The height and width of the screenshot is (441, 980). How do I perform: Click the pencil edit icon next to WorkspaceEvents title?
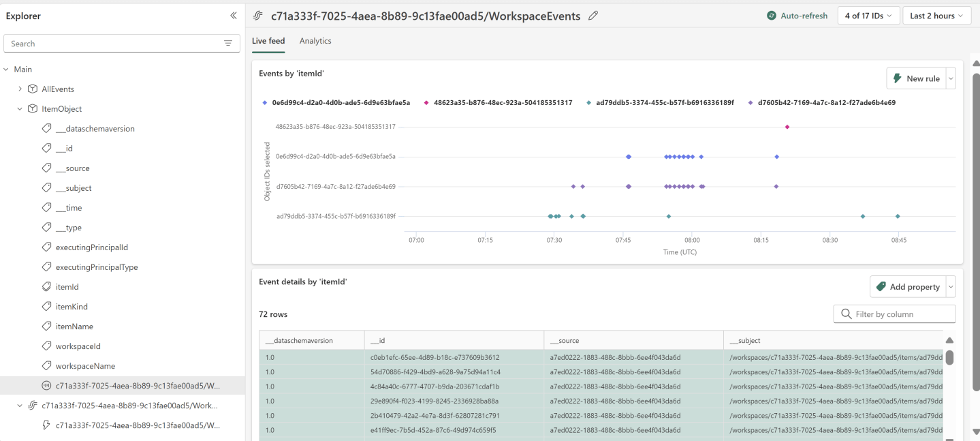click(x=592, y=15)
